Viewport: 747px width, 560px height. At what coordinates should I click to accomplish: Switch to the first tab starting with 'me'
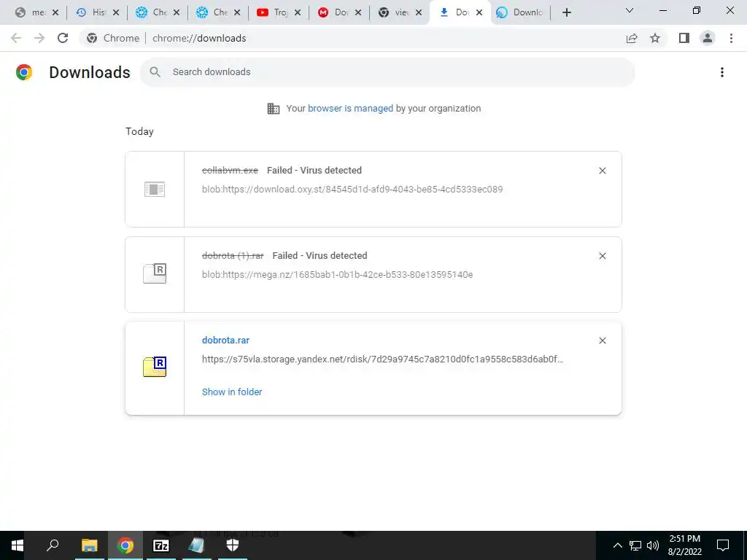click(36, 12)
